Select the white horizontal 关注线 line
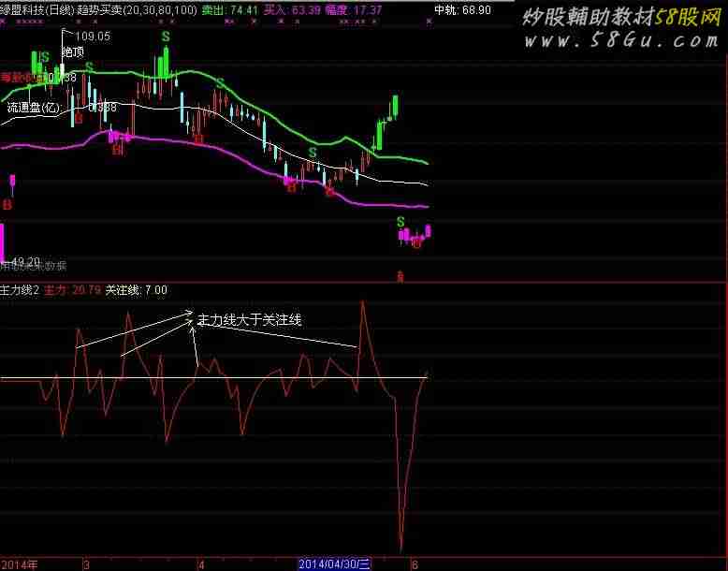 213,379
